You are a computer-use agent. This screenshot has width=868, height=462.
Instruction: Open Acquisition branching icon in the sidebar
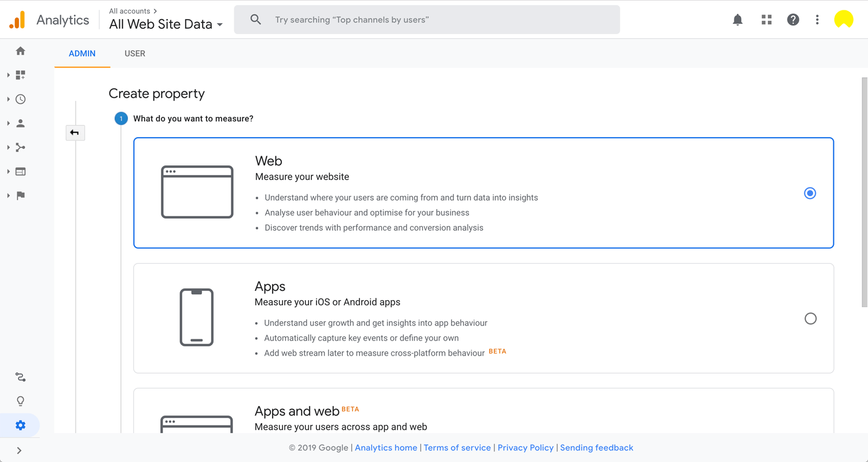coord(21,147)
